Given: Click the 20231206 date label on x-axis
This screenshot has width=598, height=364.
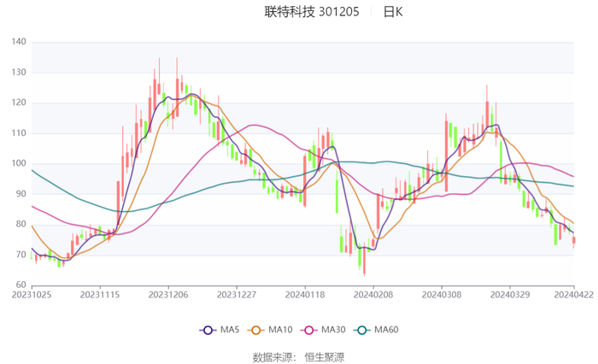Looking at the screenshot, I should point(168,294).
